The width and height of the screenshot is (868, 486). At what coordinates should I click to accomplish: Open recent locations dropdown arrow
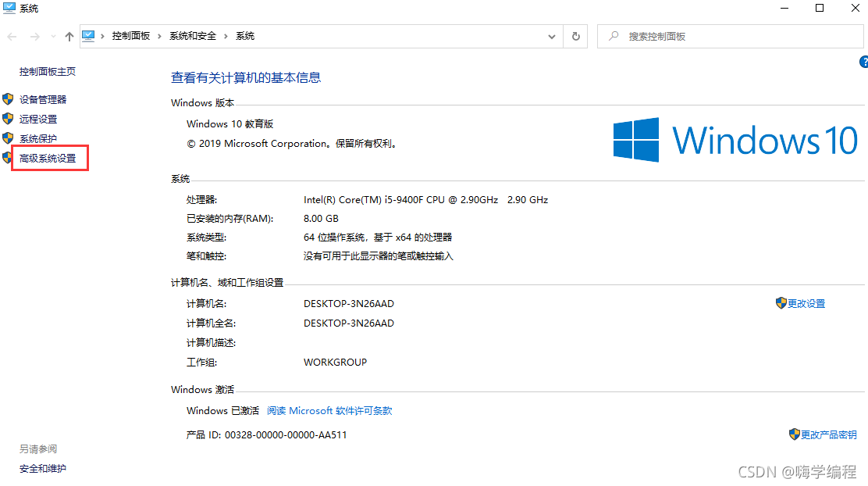click(53, 37)
